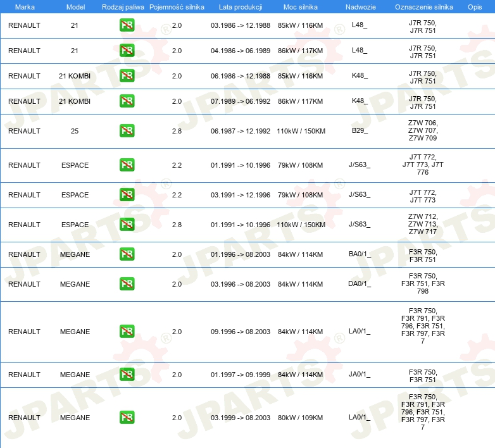Click fuel icon in ESPACE 2.2 03.1991 row
The height and width of the screenshot is (448, 495).
pyautogui.click(x=127, y=194)
